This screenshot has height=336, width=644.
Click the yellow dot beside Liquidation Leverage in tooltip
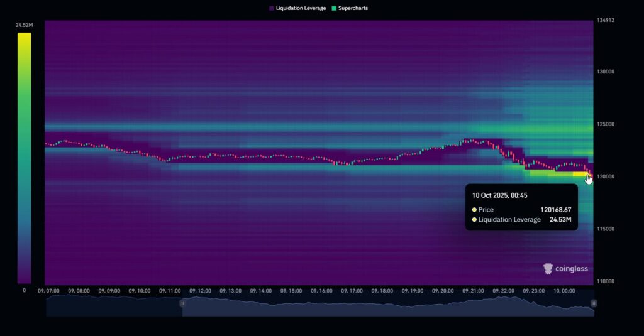474,219
